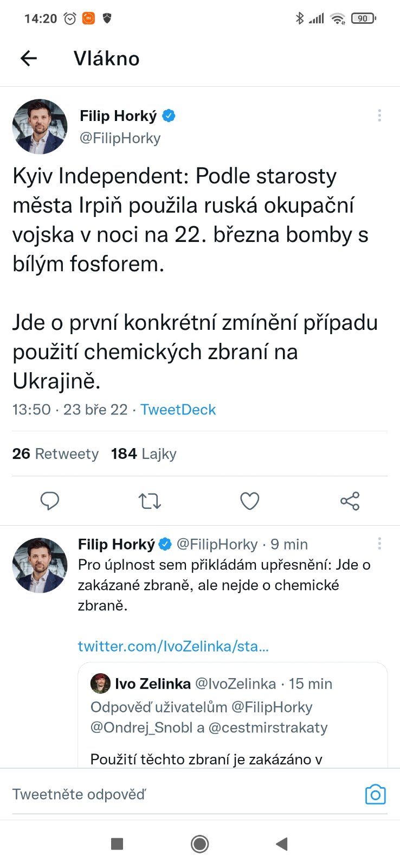
Task: Like the tweet with heart icon
Action: coord(249,501)
